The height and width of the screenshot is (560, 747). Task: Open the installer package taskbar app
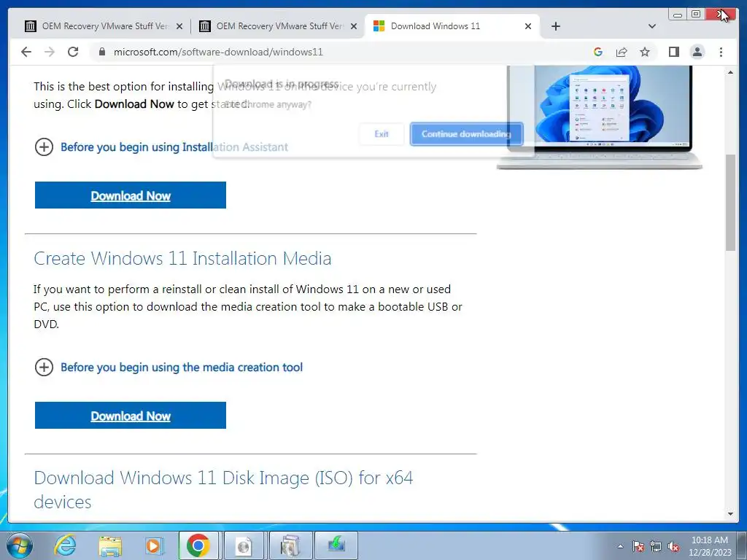[290, 545]
